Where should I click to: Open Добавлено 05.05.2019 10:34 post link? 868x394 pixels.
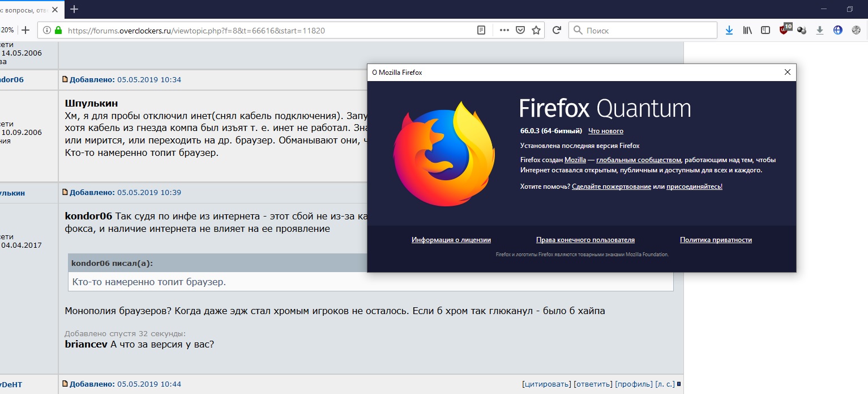(x=125, y=79)
